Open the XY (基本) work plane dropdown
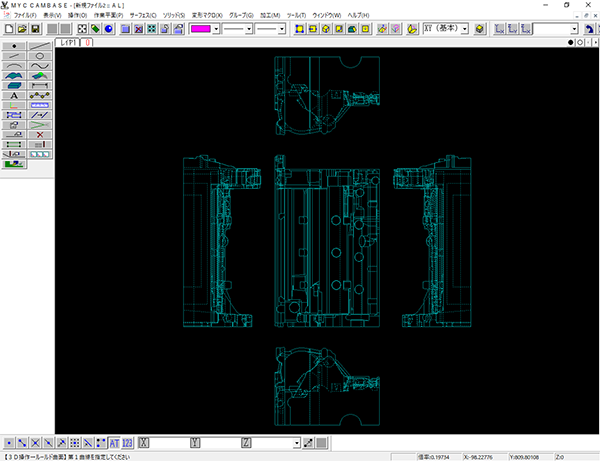 465,29
